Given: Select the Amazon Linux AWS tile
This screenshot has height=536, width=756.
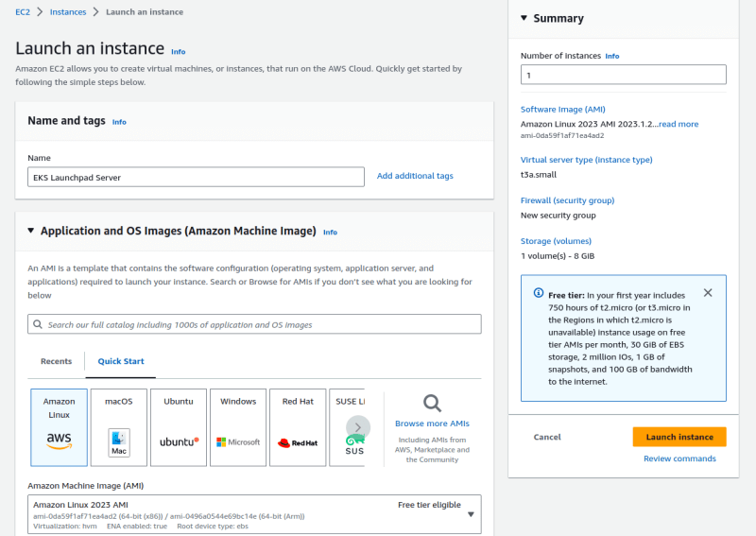Looking at the screenshot, I should point(59,427).
